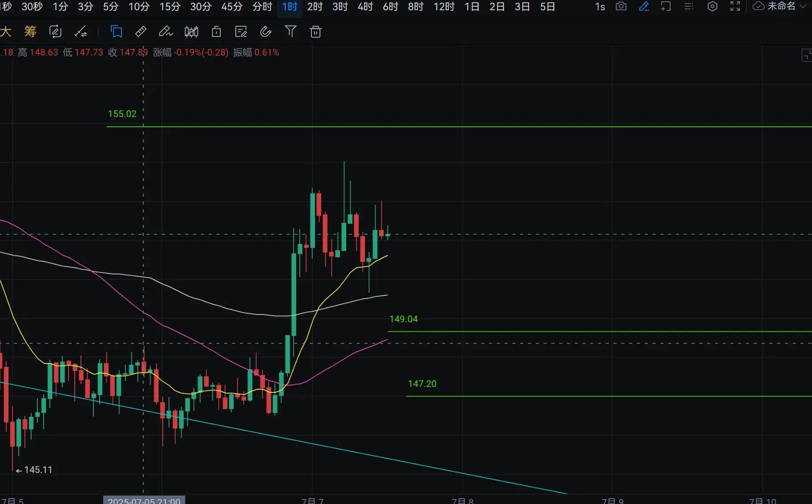This screenshot has width=812, height=504.
Task: Click the blue bookmark drawings icon
Action: pos(117,32)
